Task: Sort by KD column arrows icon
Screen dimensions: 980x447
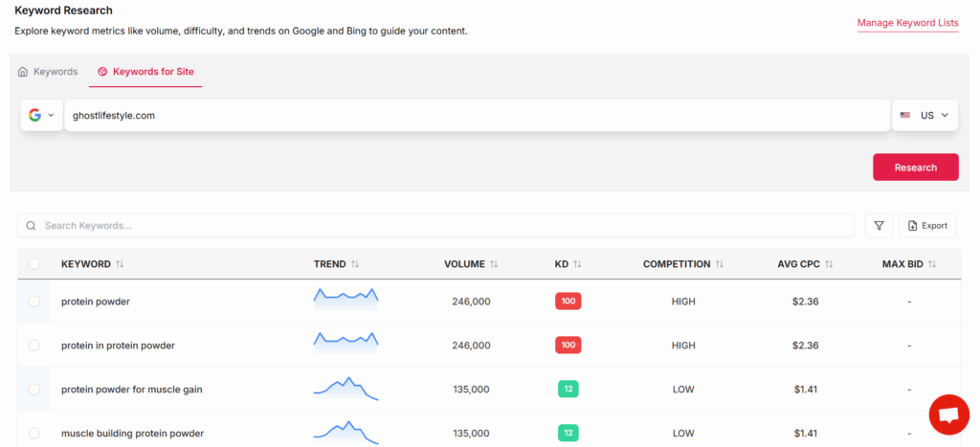Action: point(577,264)
